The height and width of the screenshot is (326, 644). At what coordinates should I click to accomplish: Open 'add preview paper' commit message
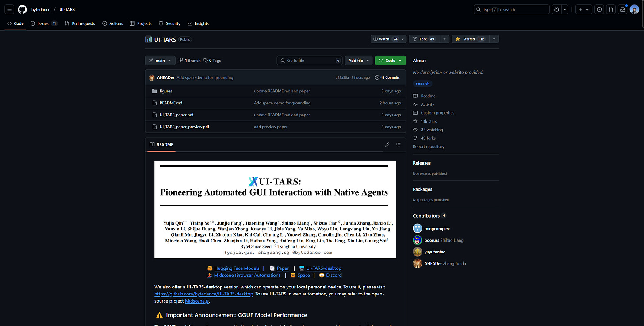pos(271,127)
